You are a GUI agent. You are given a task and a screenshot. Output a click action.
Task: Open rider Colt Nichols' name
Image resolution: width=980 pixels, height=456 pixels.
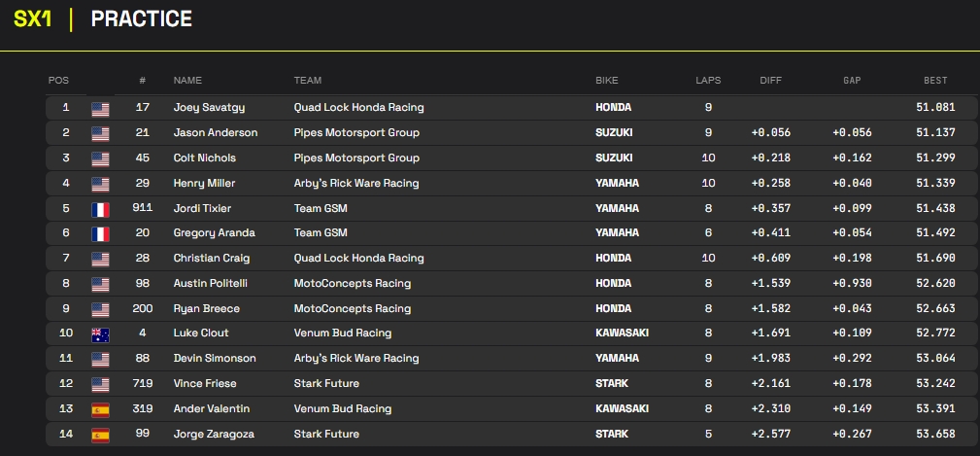(x=204, y=158)
